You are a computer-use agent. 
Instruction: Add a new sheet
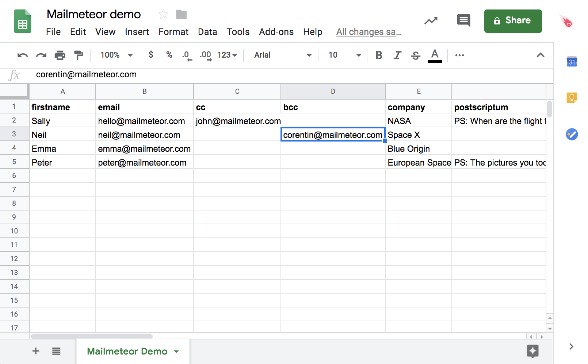click(36, 351)
